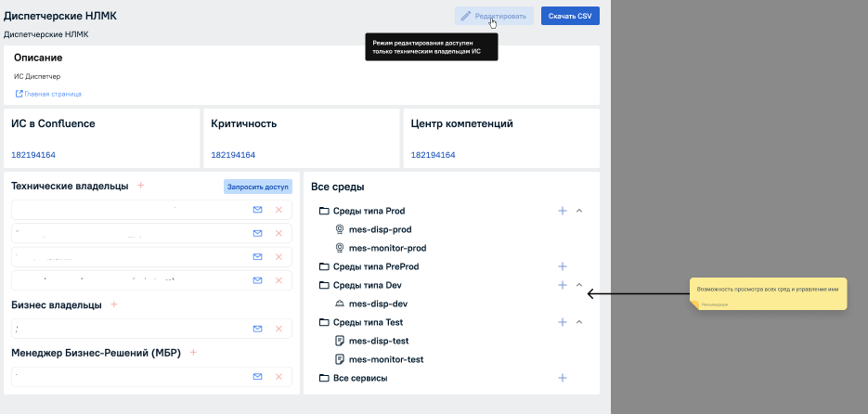Add a Менеджер Бизнес-Решений via plus icon

click(194, 353)
